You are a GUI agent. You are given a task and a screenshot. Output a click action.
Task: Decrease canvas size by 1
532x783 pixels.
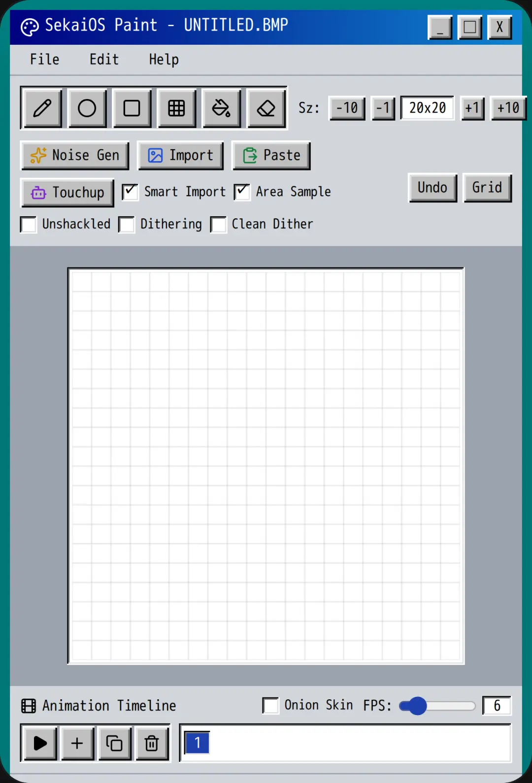[383, 108]
